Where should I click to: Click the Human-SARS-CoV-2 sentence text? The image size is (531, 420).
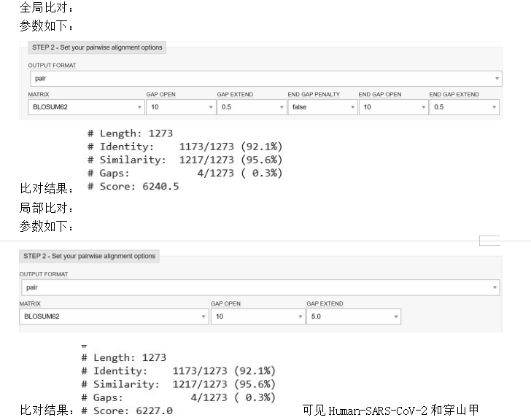(x=390, y=411)
